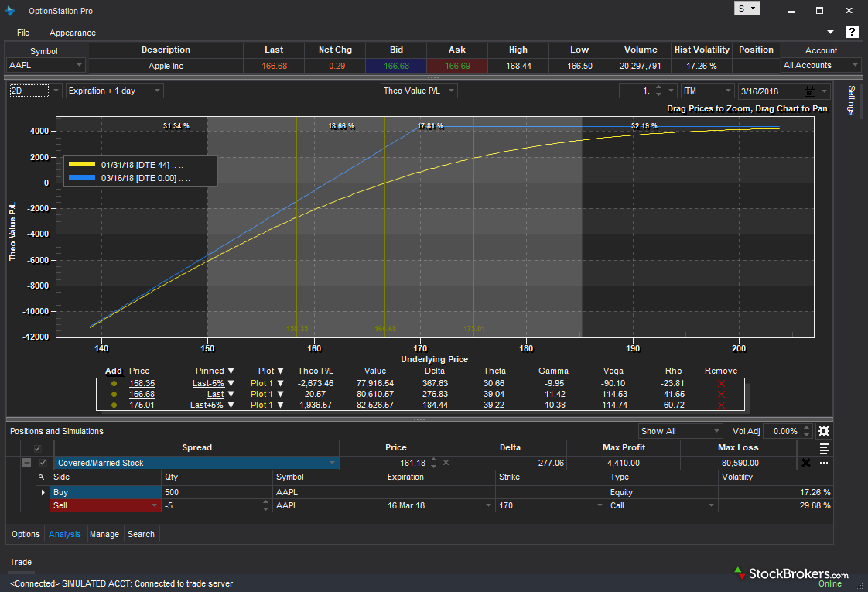Open the File menu
The height and width of the screenshot is (592, 868).
click(x=23, y=33)
